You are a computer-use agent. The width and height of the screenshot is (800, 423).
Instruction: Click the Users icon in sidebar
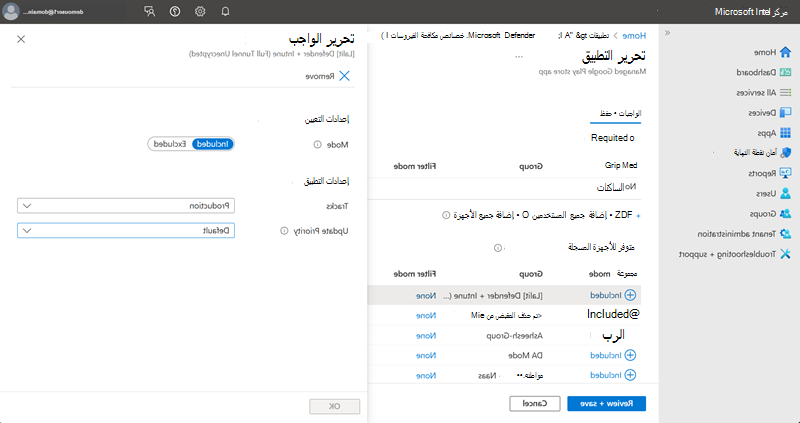786,193
